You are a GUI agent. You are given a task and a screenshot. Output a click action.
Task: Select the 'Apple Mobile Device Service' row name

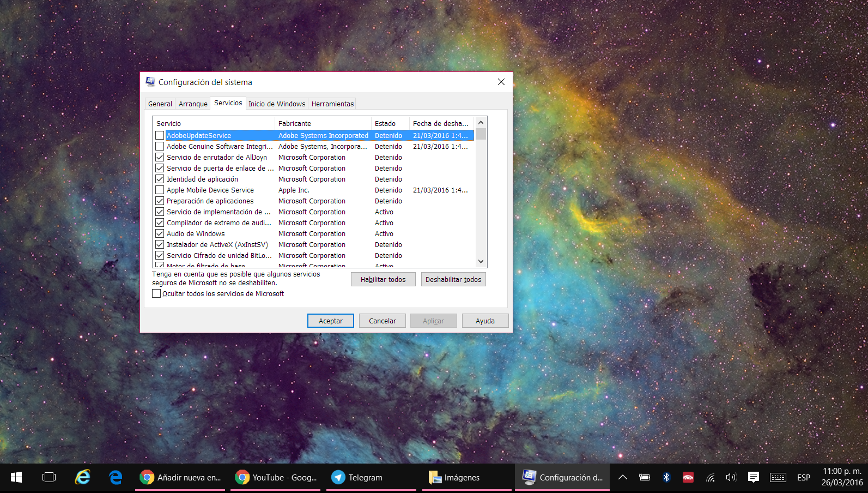[x=210, y=190]
